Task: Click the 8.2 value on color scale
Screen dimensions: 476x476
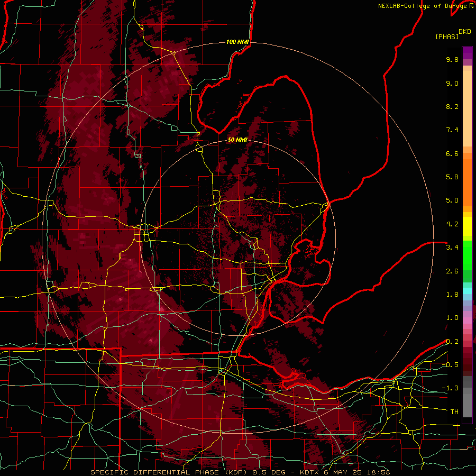Action: point(452,106)
